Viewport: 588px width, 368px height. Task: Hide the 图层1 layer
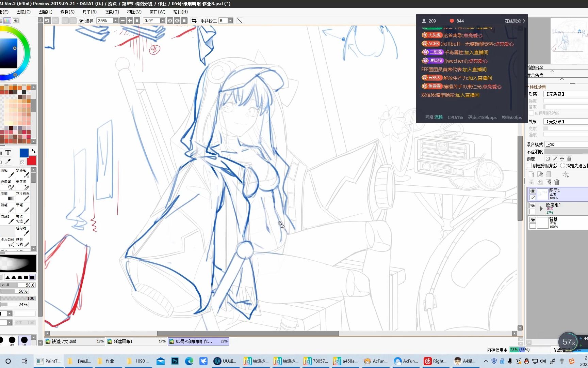point(533,191)
